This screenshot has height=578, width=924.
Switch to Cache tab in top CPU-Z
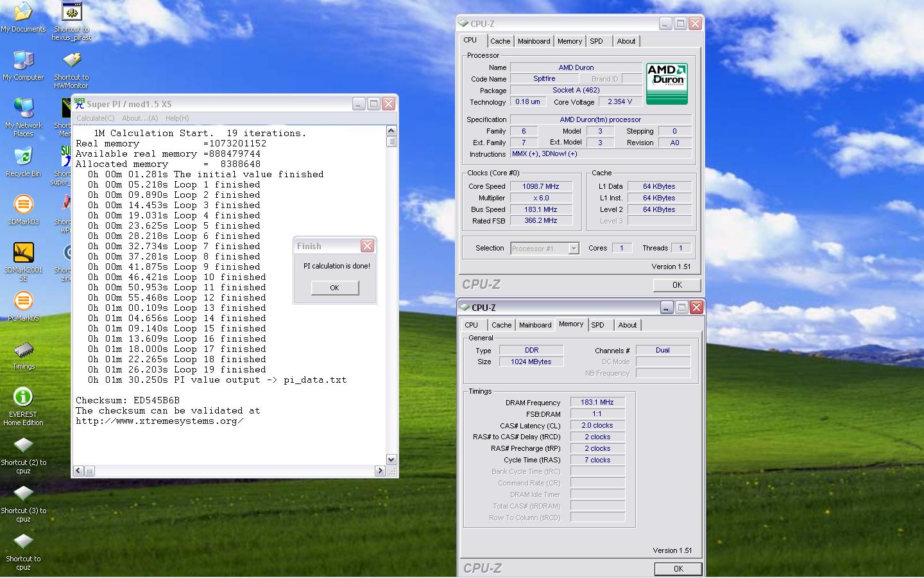click(501, 41)
